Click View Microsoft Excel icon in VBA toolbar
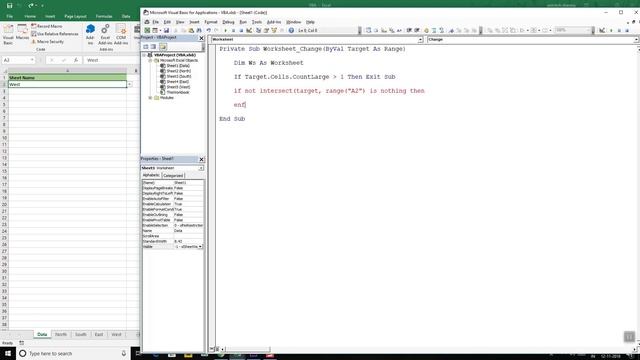The width and height of the screenshot is (640, 360). coord(147,30)
